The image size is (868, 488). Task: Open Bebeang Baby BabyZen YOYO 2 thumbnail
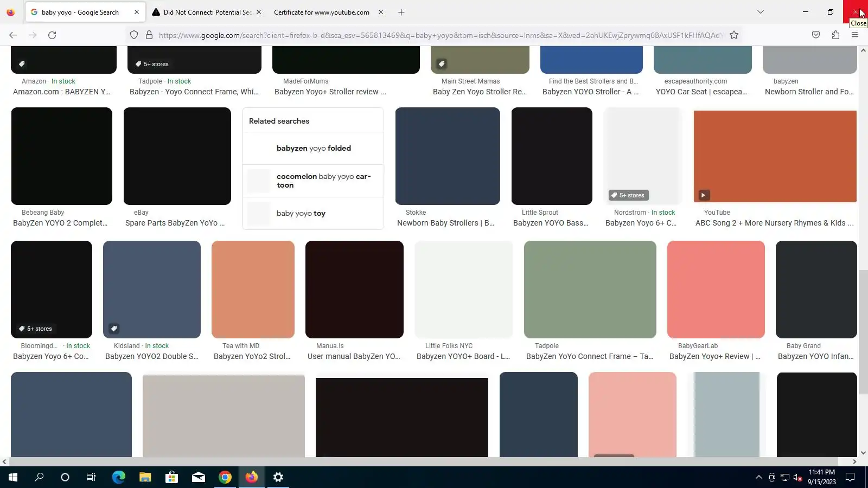tap(62, 156)
